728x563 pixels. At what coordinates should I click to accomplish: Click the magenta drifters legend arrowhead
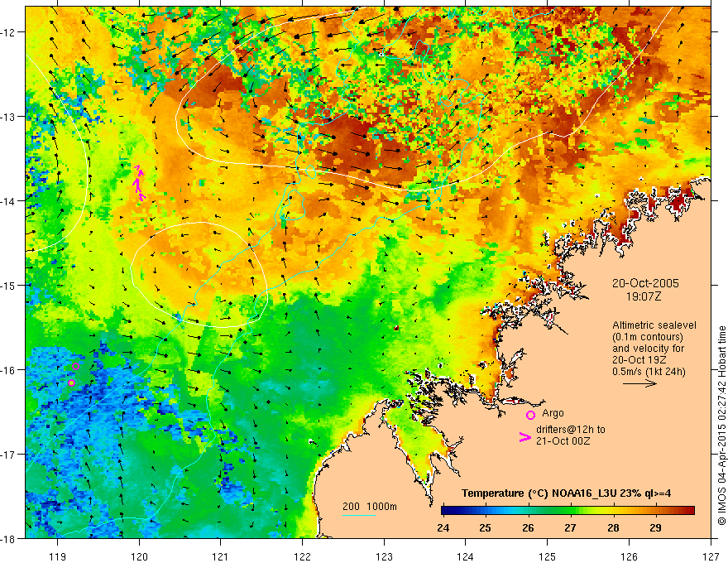coord(525,436)
